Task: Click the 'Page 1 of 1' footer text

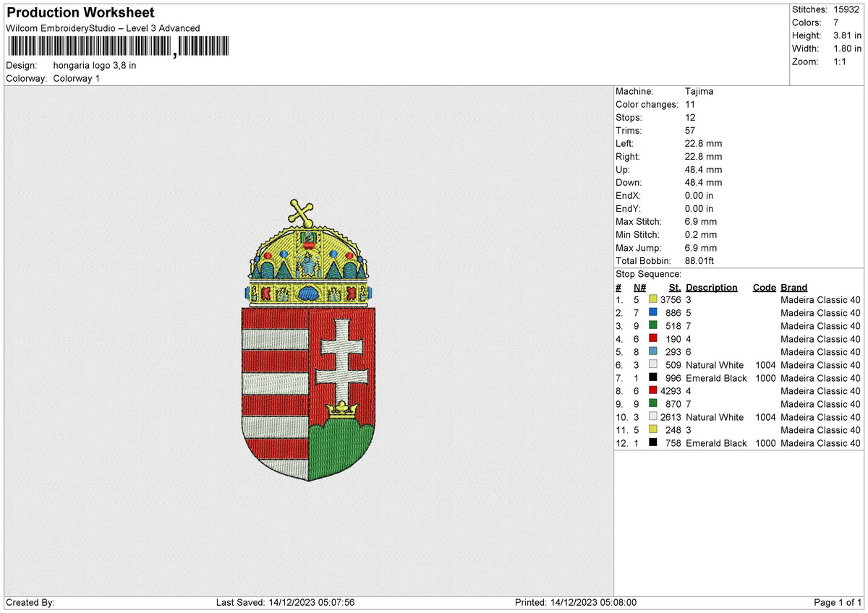Action: tap(838, 602)
